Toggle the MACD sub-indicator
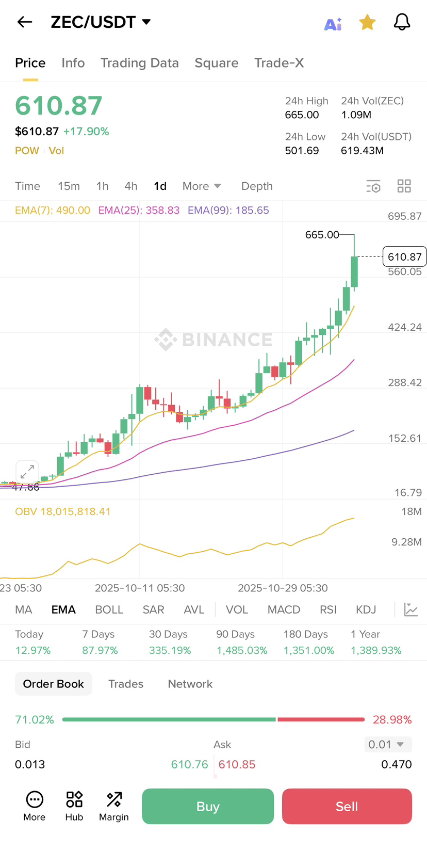The width and height of the screenshot is (427, 868). 284,609
